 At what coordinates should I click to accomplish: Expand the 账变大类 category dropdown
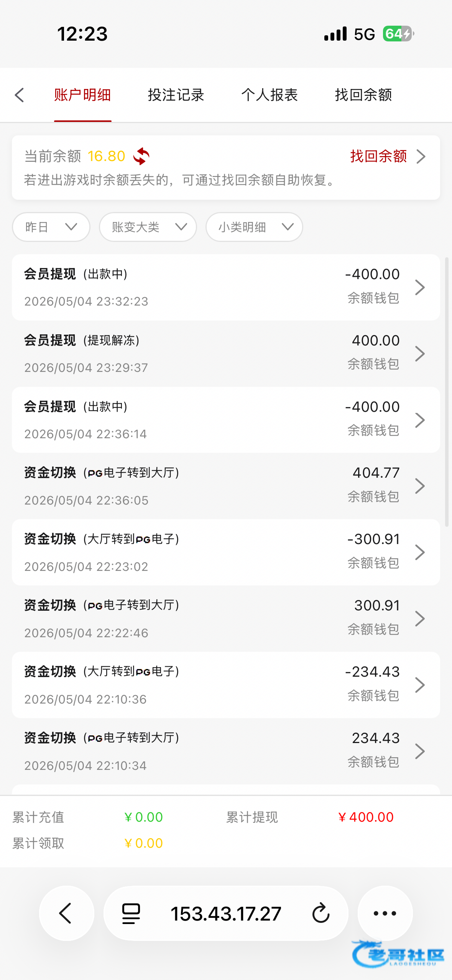coord(148,227)
